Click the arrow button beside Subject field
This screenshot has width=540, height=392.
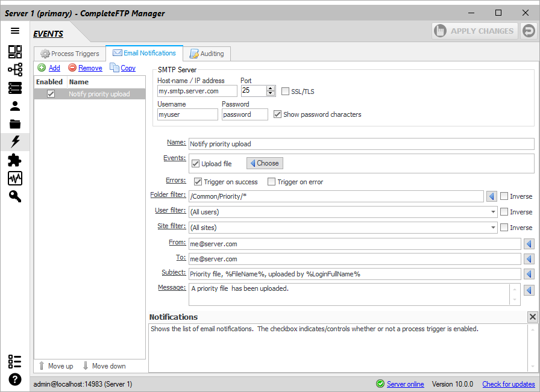[x=529, y=274]
